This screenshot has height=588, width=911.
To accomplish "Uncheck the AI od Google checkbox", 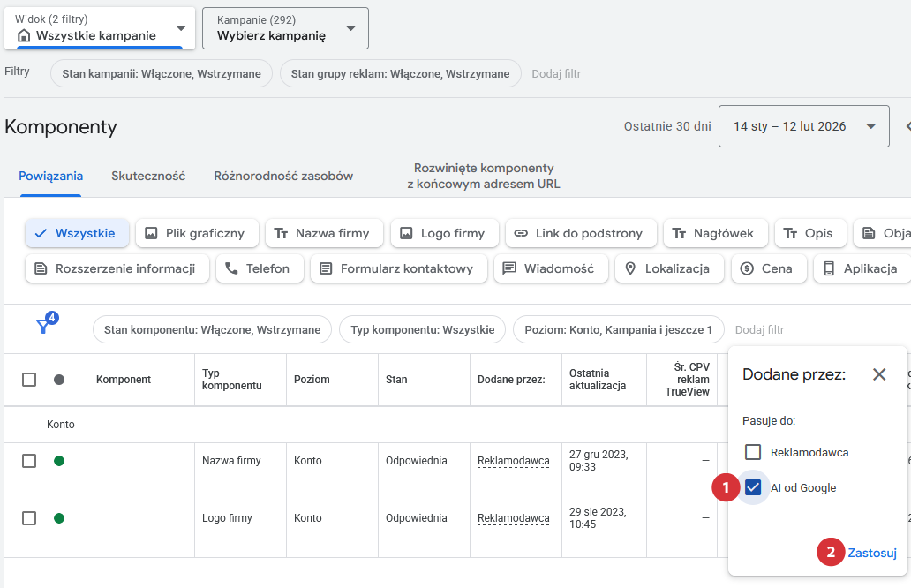I will 753,487.
